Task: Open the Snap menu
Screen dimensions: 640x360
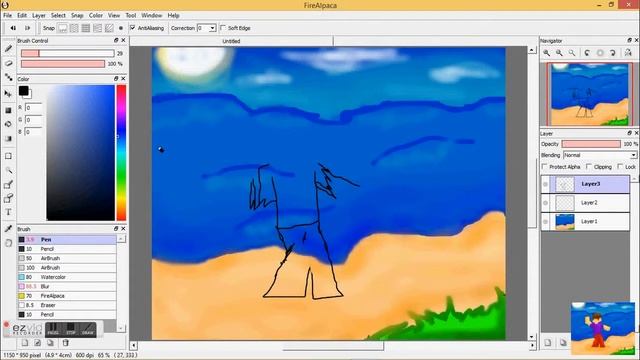Action: [77, 16]
